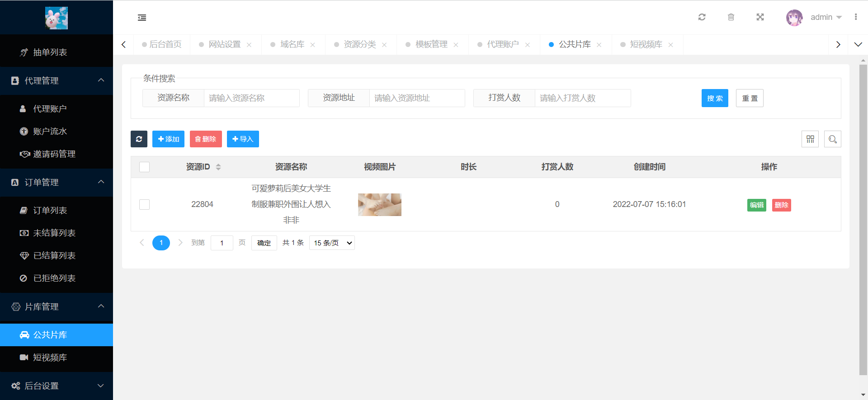Open 邀请码管理 in the sidebar
Image resolution: width=868 pixels, height=400 pixels.
pyautogui.click(x=57, y=154)
